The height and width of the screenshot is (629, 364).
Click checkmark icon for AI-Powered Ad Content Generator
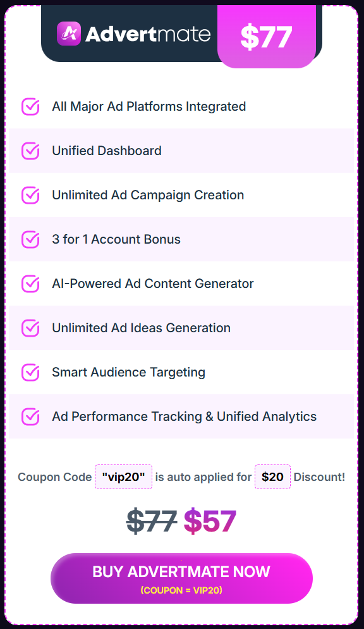click(30, 283)
